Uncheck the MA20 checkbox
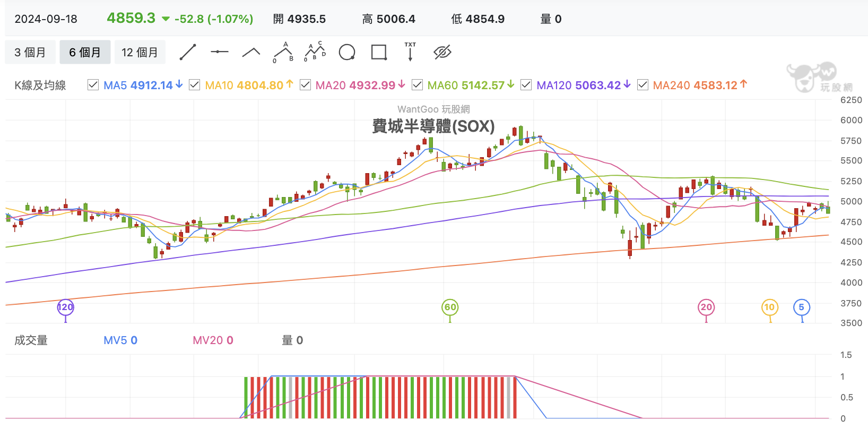868x428 pixels. pyautogui.click(x=305, y=85)
